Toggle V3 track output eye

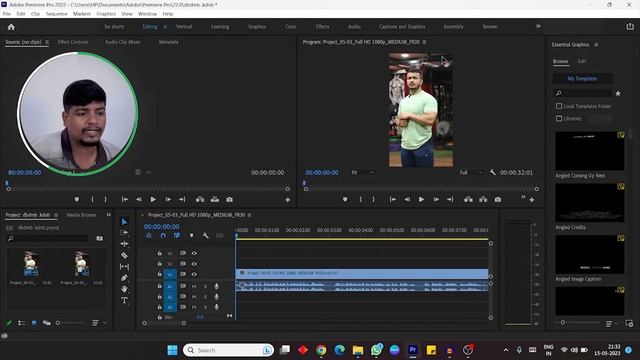tap(194, 253)
